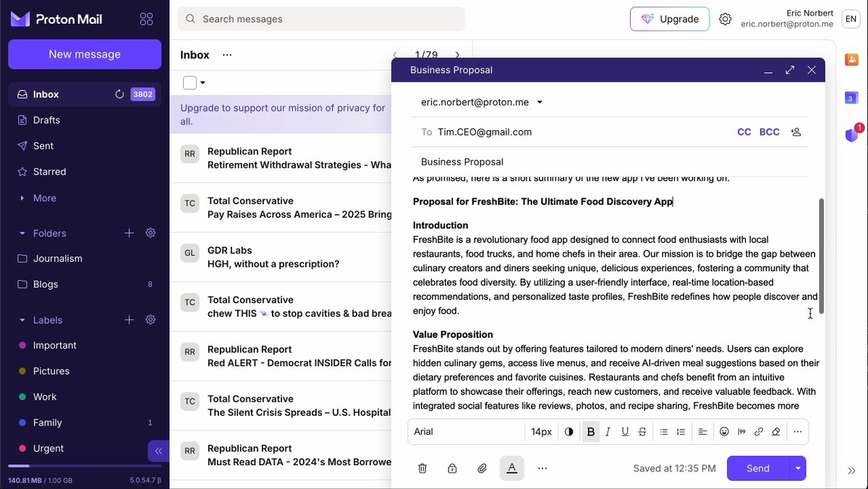The image size is (868, 489).
Task: Insert a hyperlink into message
Action: 759,432
